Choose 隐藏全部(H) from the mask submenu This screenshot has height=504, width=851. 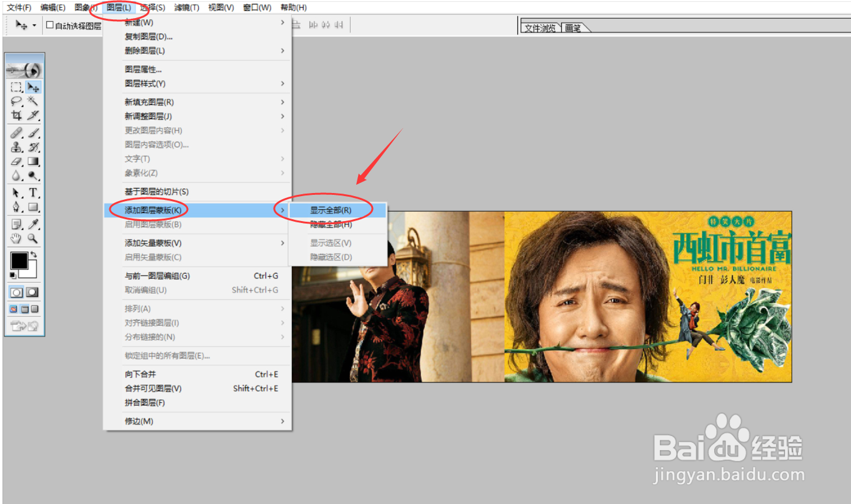pos(337,224)
